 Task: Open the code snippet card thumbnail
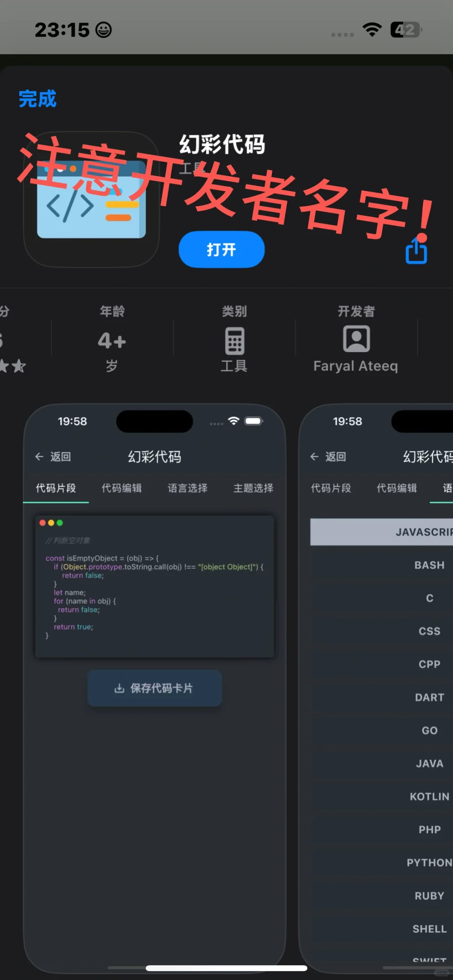click(x=155, y=586)
